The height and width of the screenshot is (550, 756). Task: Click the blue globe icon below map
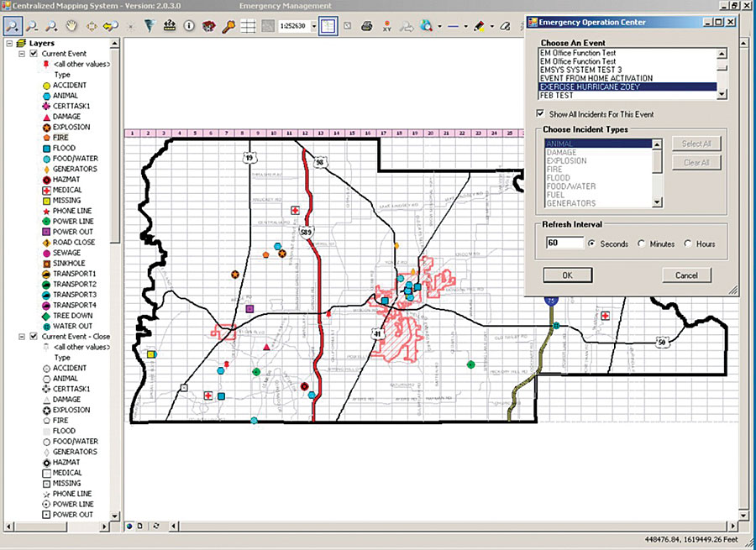(129, 526)
